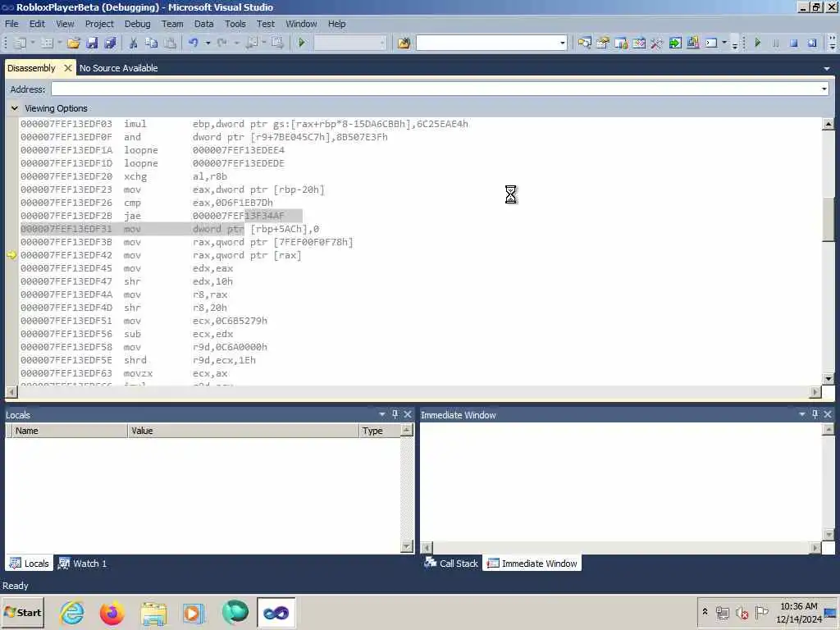
Task: Open the Help menu
Action: [337, 24]
